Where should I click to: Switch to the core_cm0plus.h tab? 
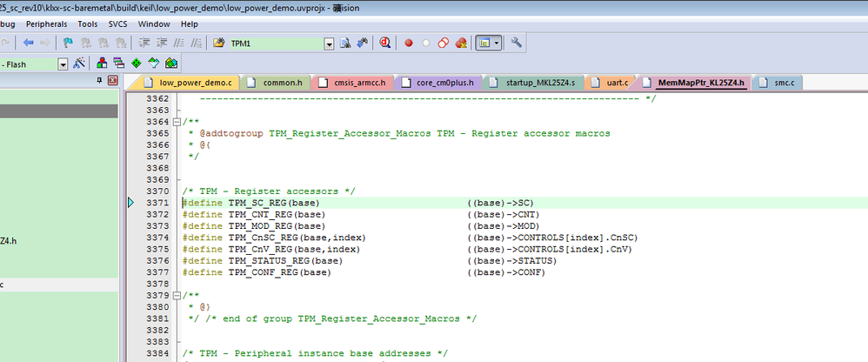(440, 83)
